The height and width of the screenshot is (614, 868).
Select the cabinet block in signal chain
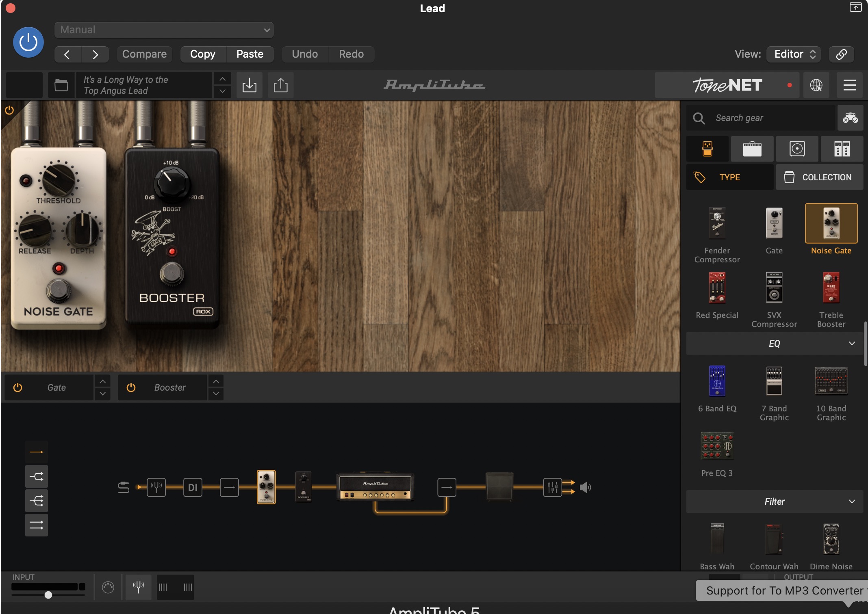[x=499, y=487]
